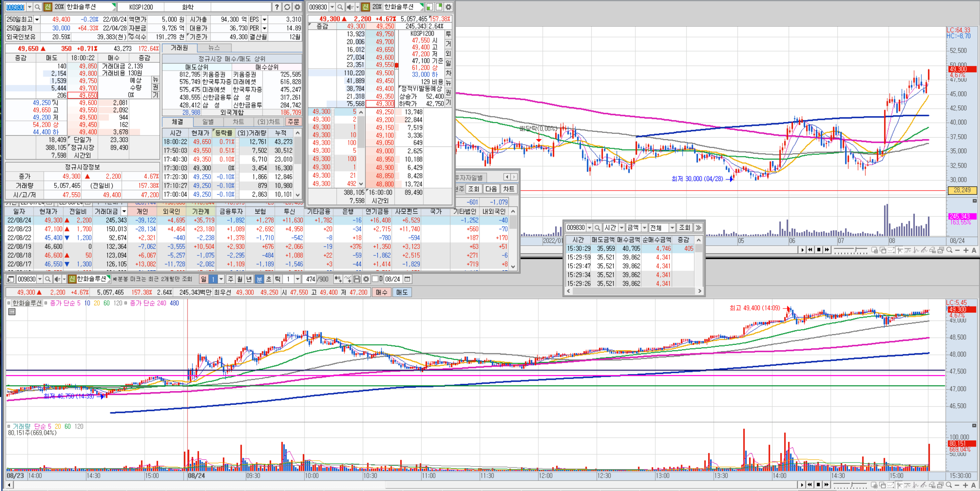Click the A text icon on the minute chart bottom toolbar

coord(974,485)
